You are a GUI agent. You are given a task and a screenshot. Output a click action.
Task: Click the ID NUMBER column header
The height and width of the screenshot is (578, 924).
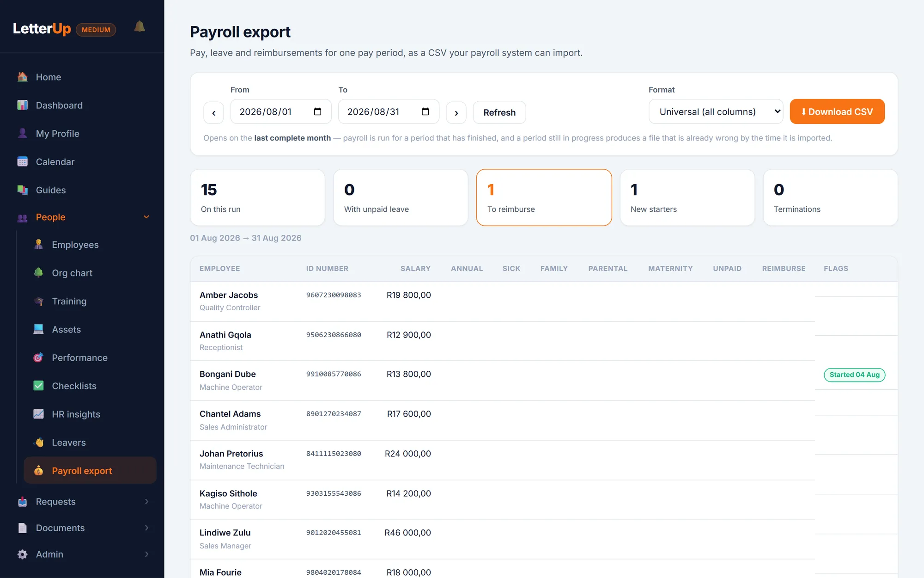(x=327, y=268)
